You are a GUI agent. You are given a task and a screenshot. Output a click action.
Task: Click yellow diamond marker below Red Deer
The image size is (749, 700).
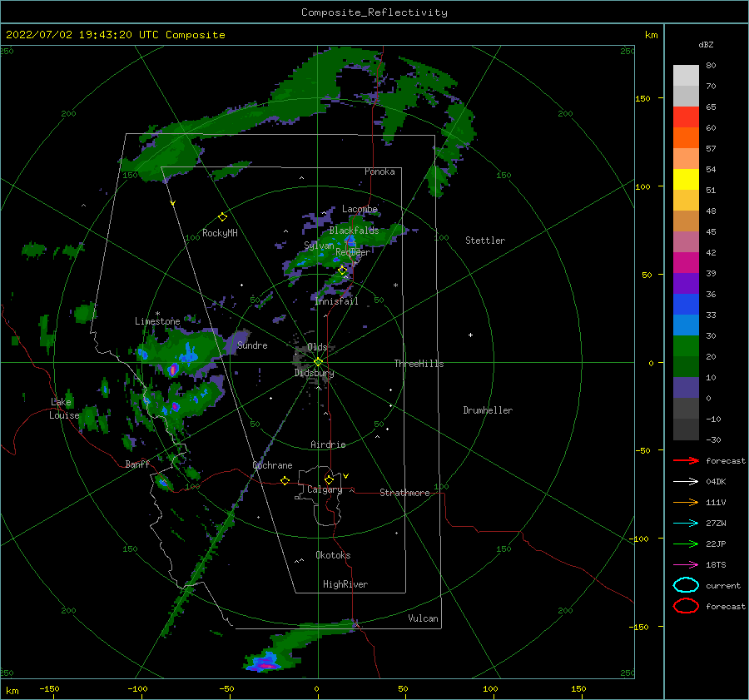point(342,271)
